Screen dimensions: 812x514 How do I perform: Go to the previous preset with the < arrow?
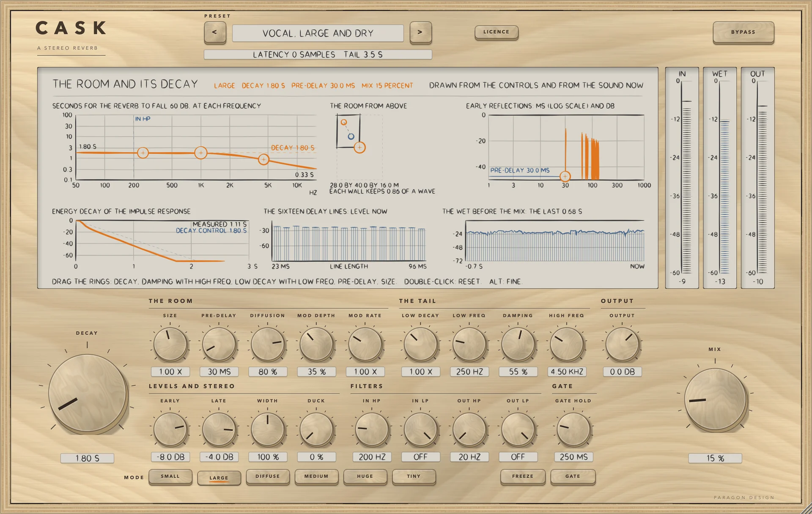(x=215, y=33)
